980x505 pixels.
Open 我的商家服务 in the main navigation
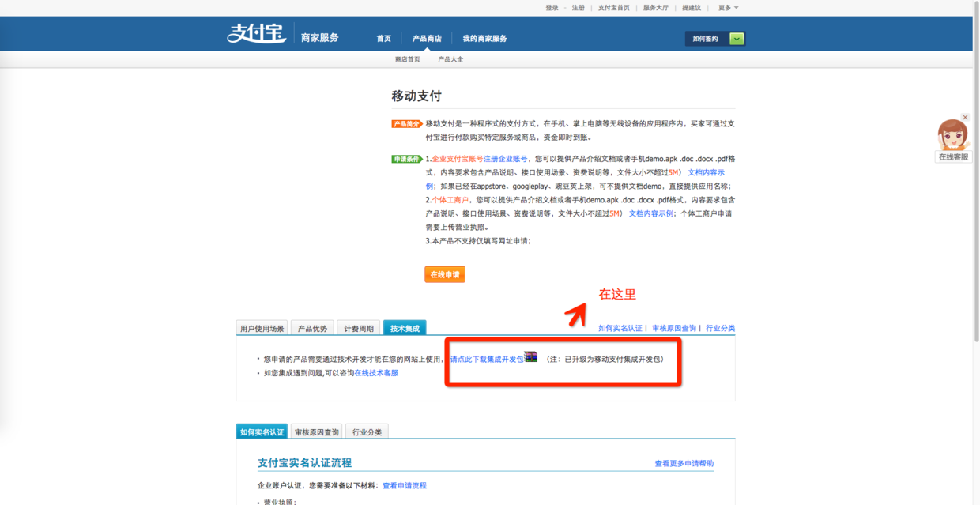pos(485,39)
